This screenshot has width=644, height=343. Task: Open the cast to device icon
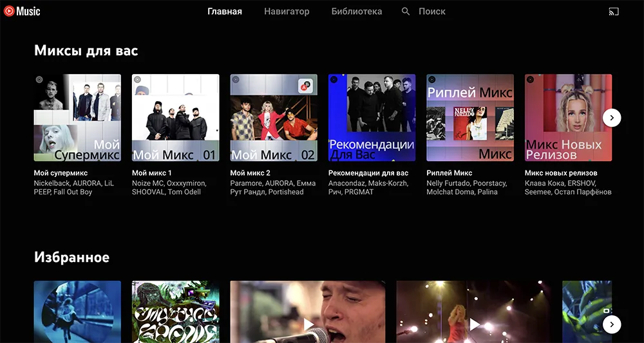pos(614,12)
